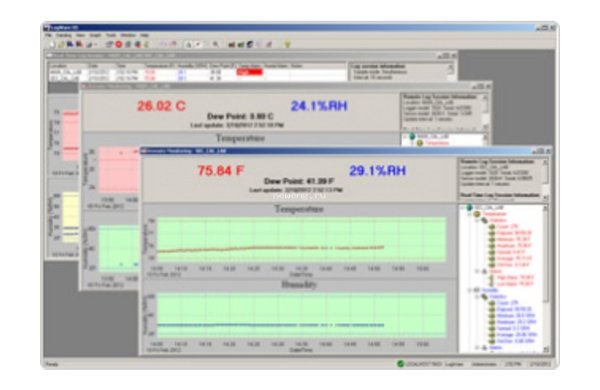Open the Tools menu
Screen dimensions: 600x390
tap(111, 35)
